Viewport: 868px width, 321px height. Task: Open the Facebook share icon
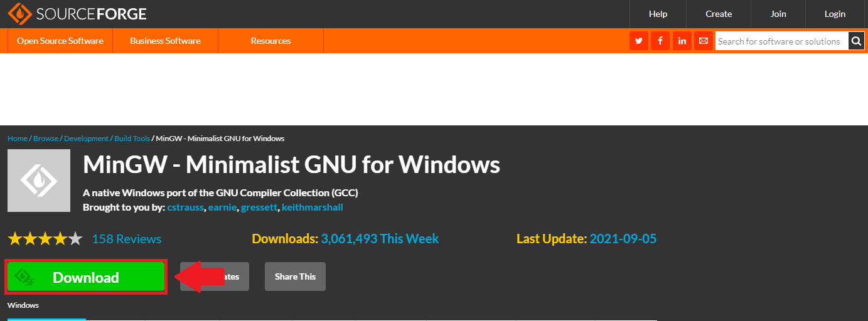pos(660,41)
